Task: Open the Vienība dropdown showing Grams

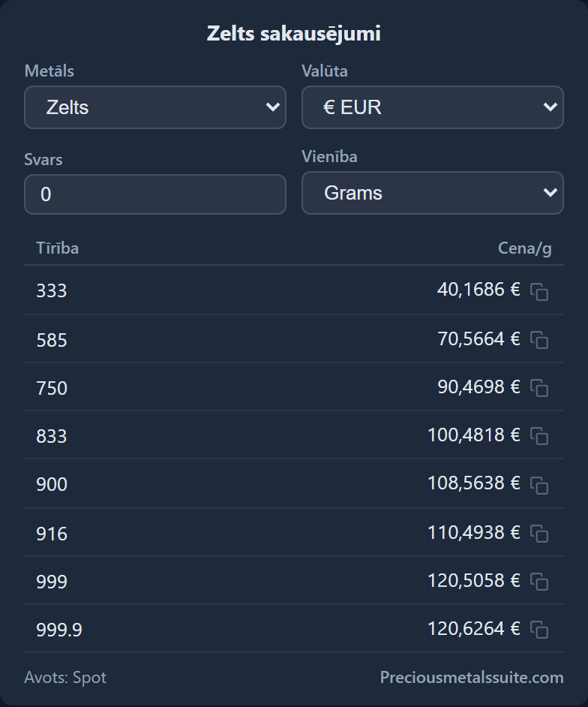Action: click(433, 193)
